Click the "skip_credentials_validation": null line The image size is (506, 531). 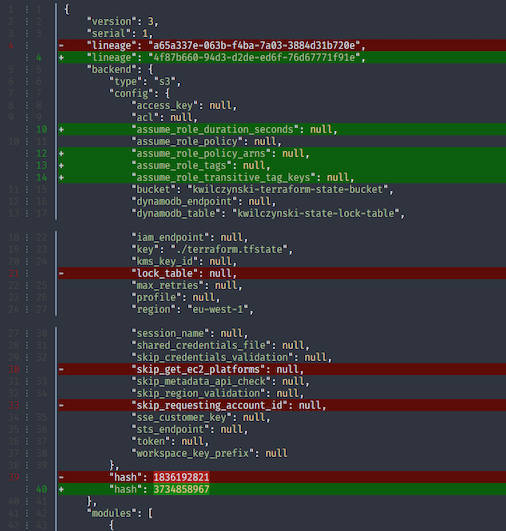tap(232, 358)
